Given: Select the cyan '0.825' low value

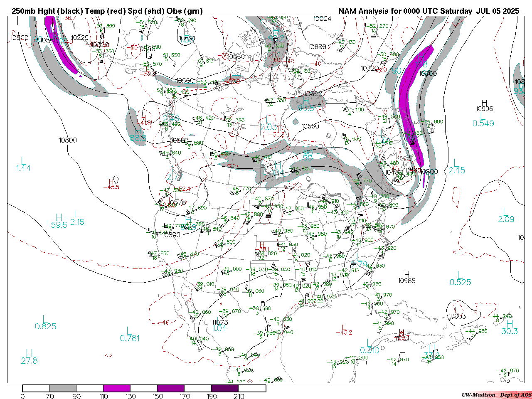Looking at the screenshot, I should point(46,326).
